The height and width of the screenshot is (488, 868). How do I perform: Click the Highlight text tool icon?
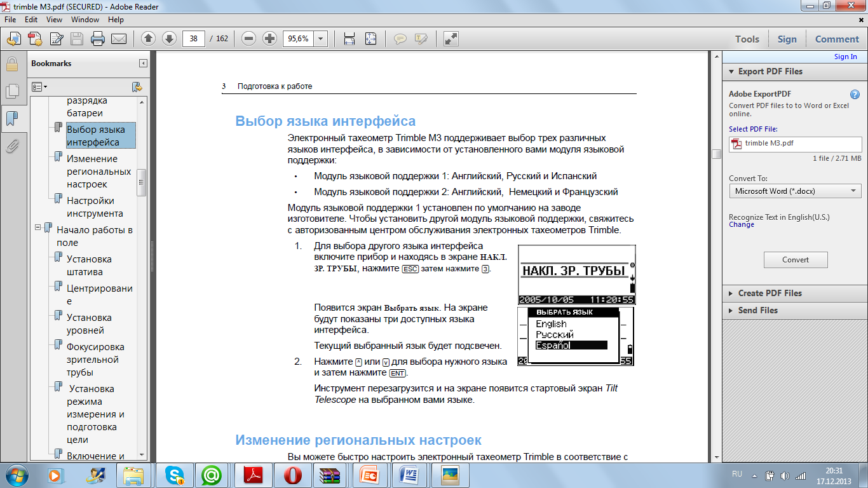(x=421, y=39)
